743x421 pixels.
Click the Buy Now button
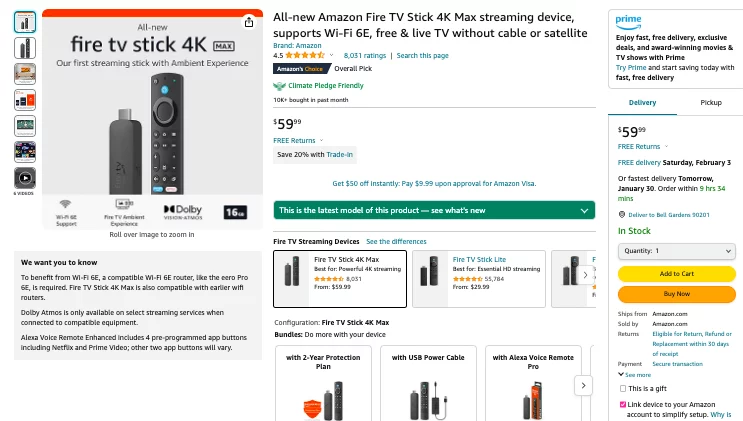coord(677,294)
